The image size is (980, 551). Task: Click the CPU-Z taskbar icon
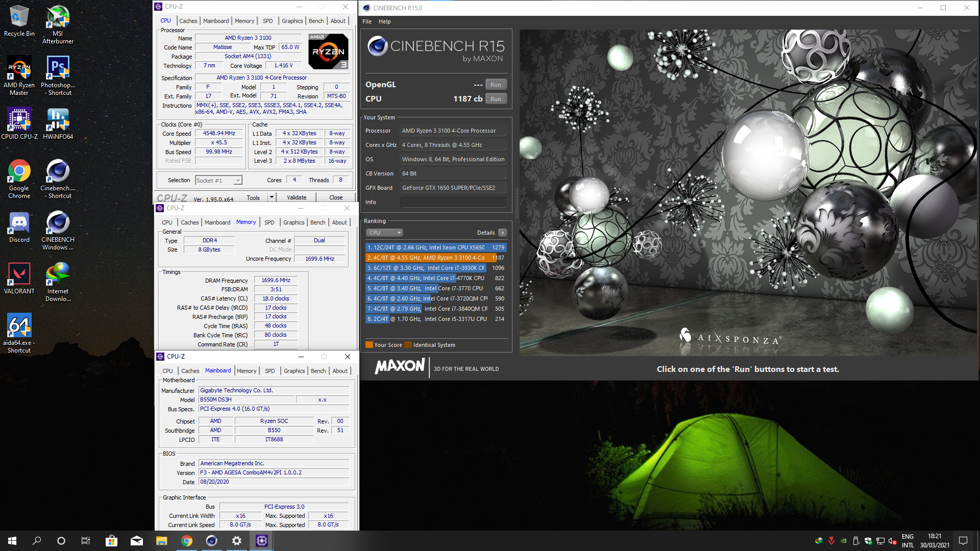pos(261,541)
